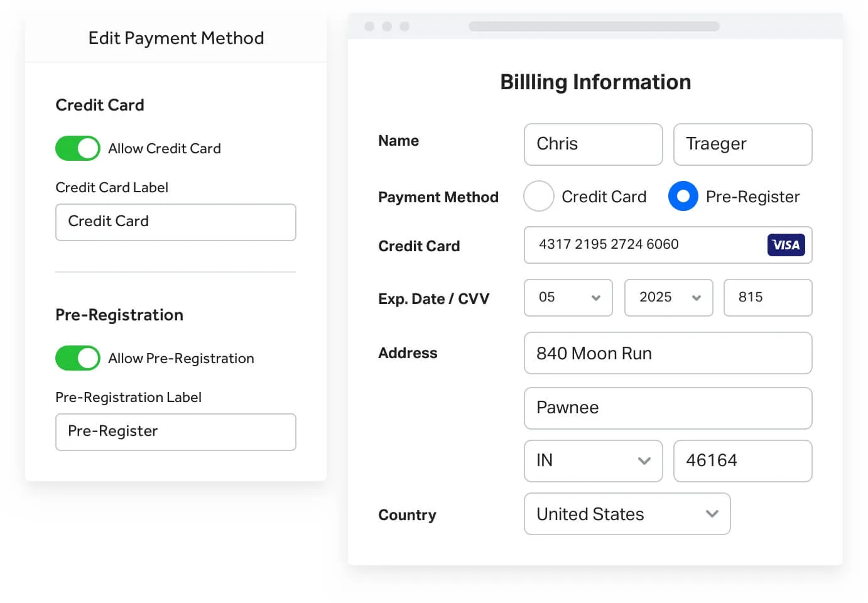868x603 pixels.
Task: Click the CVV field showing 815
Action: 768,298
